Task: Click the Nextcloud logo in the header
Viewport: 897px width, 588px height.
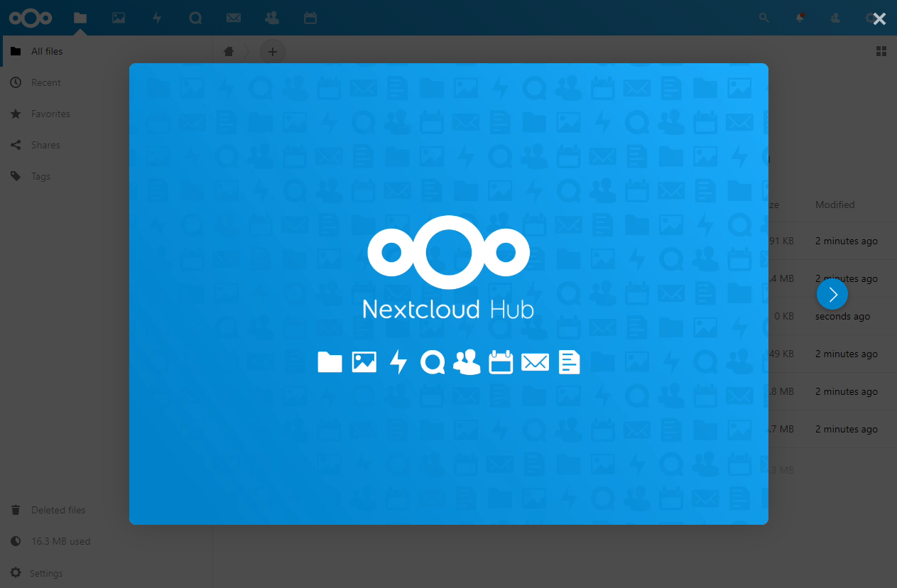Action: click(31, 18)
